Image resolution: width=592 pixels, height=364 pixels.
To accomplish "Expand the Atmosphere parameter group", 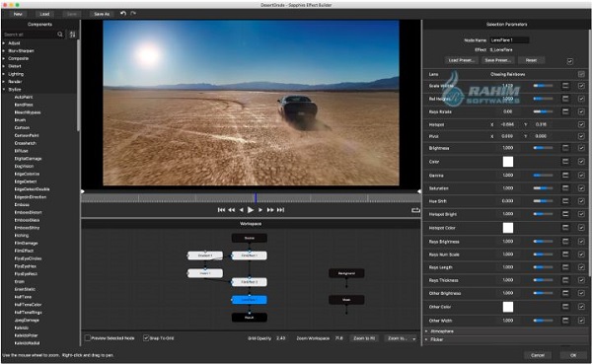I will [x=426, y=331].
